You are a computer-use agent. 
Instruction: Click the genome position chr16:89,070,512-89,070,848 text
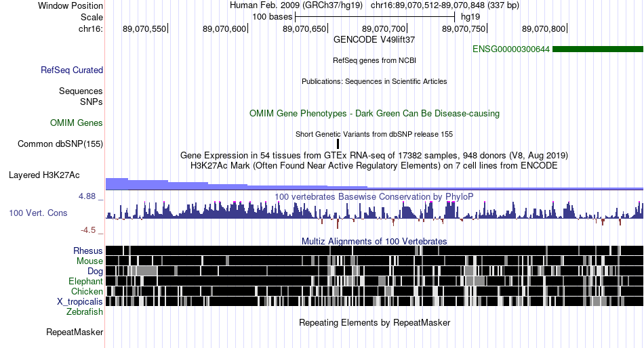445,5
